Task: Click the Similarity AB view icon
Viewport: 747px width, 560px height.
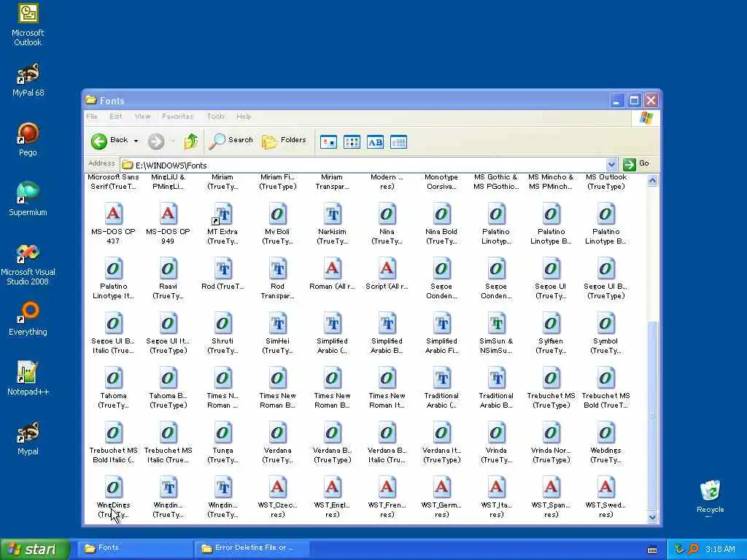Action: click(376, 142)
